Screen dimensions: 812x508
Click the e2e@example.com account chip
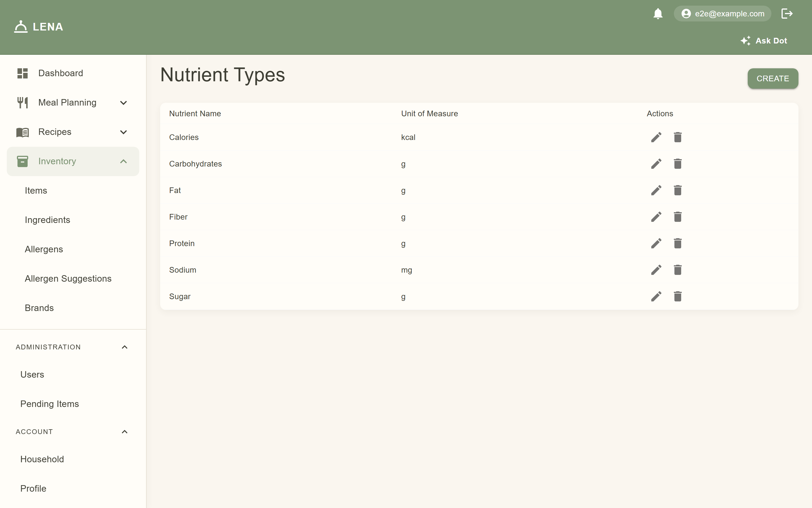click(x=722, y=14)
